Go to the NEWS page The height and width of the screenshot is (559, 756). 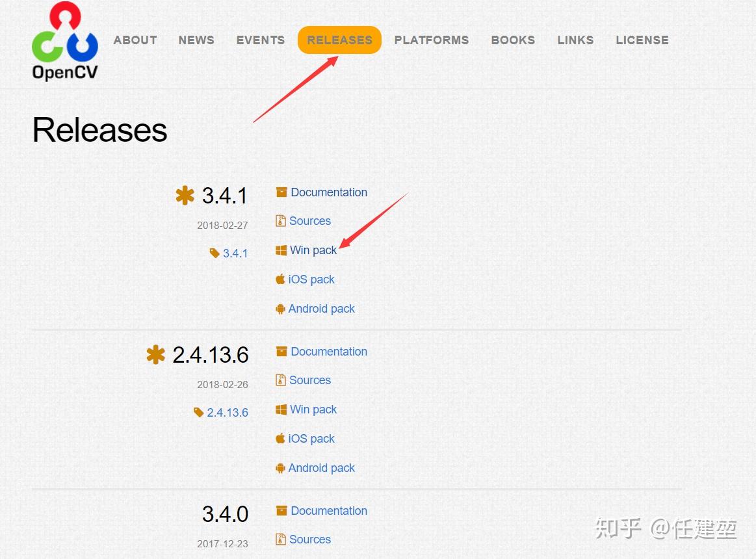click(196, 40)
